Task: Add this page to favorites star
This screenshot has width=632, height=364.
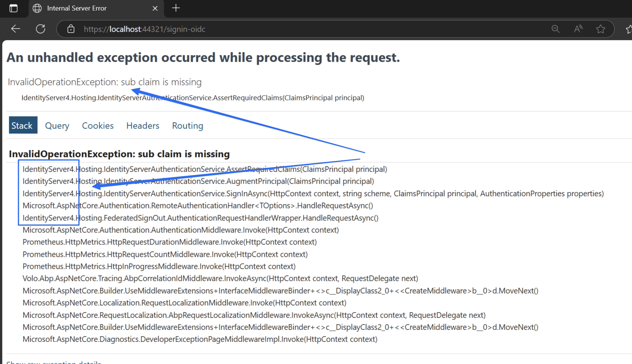Action: [600, 29]
